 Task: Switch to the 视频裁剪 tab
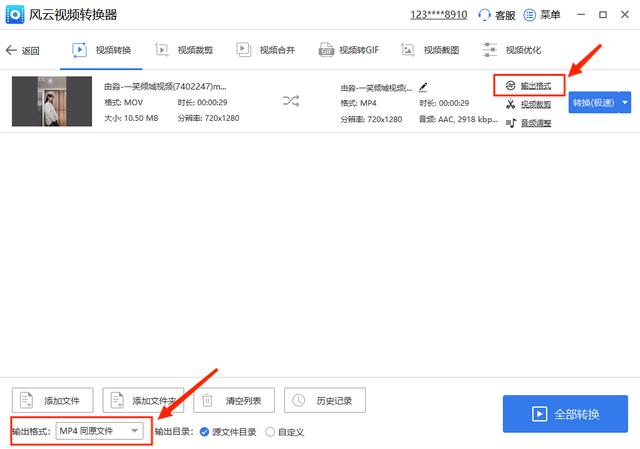[184, 50]
